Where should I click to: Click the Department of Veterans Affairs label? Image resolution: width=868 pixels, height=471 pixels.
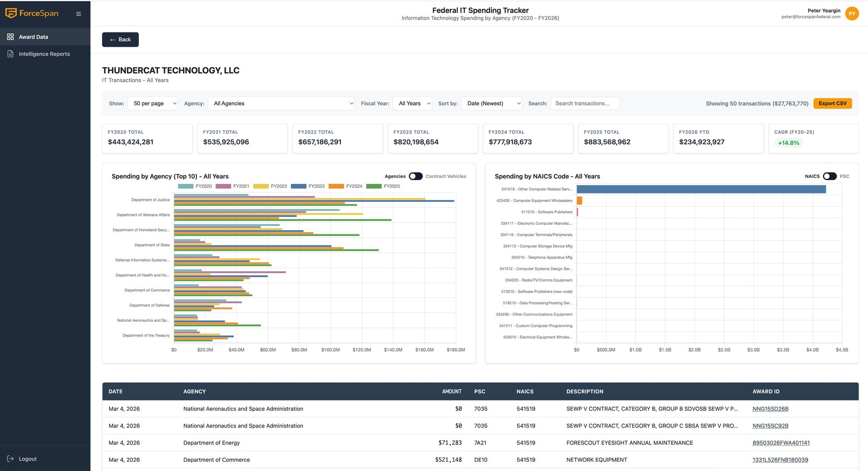point(143,215)
